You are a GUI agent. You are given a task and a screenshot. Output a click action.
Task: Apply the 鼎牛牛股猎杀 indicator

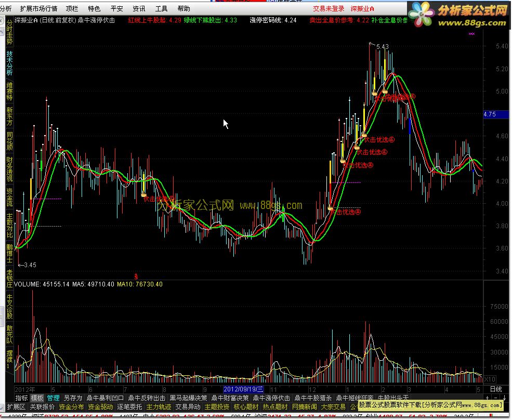pos(313,398)
